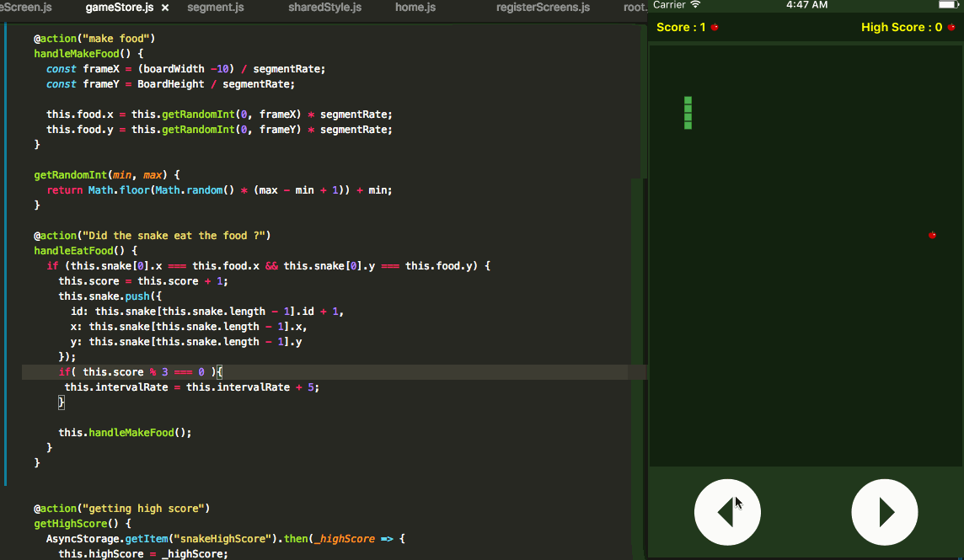Click the "const frameY" declaration line
Image resolution: width=964 pixels, height=560 pixels.
click(170, 84)
